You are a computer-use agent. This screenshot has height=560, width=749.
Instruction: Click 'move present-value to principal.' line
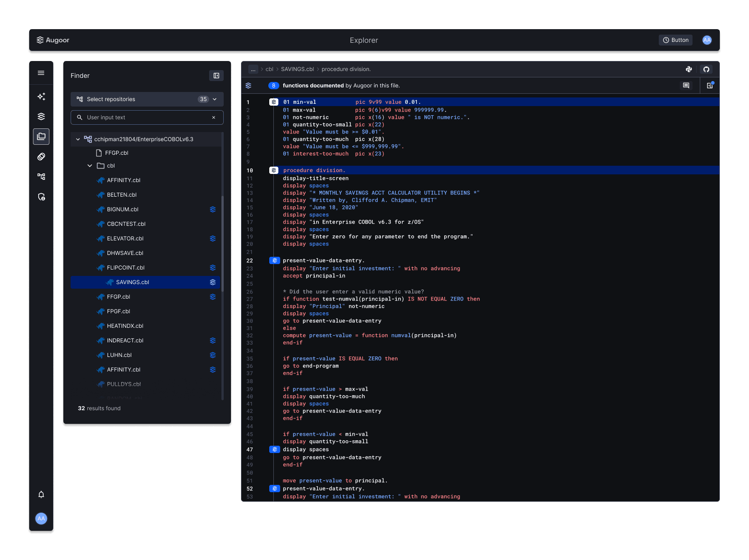(335, 481)
